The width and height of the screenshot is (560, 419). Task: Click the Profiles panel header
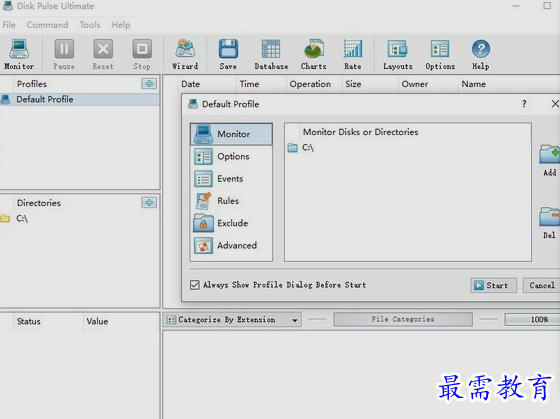[x=32, y=84]
